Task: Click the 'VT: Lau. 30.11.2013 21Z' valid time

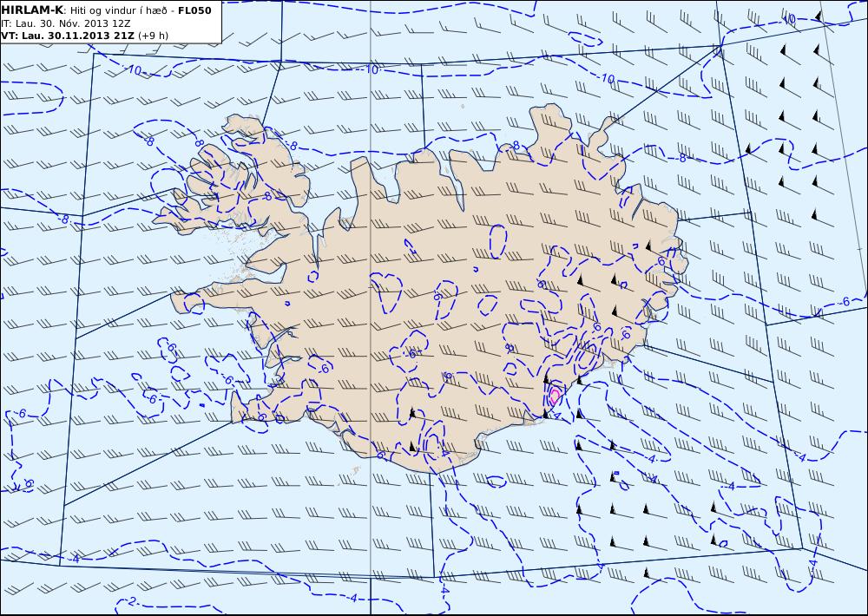Action: tap(68, 36)
